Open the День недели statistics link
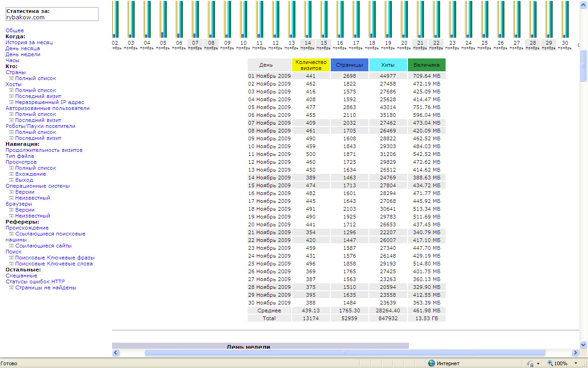The image size is (588, 368). pyautogui.click(x=23, y=54)
